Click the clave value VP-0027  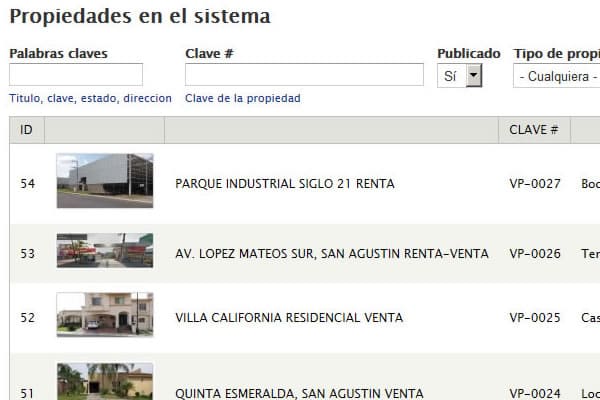[535, 184]
